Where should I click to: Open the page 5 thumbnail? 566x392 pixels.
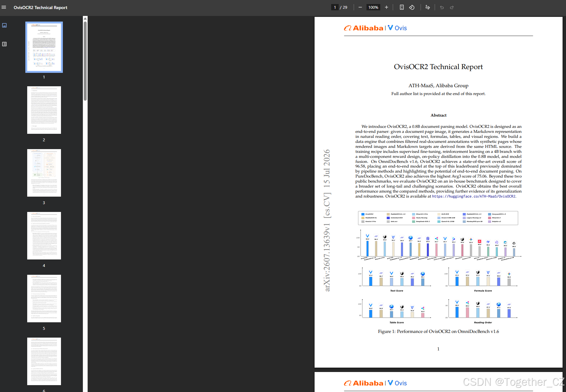[x=44, y=299]
